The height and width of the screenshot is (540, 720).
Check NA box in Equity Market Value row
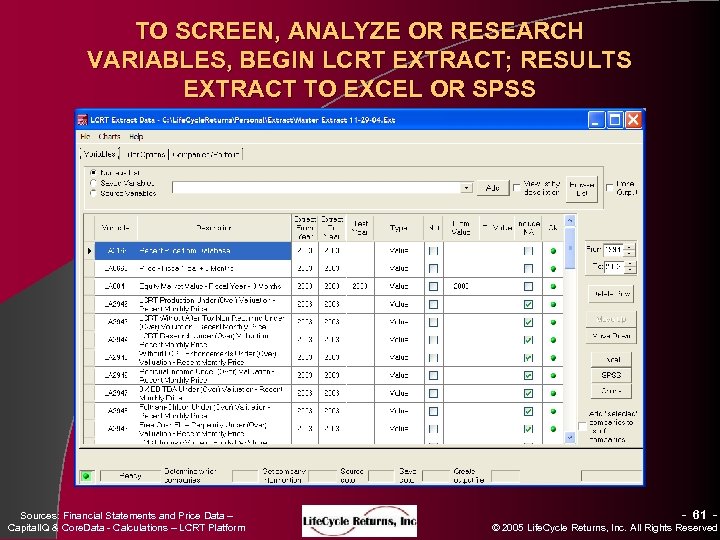click(433, 287)
